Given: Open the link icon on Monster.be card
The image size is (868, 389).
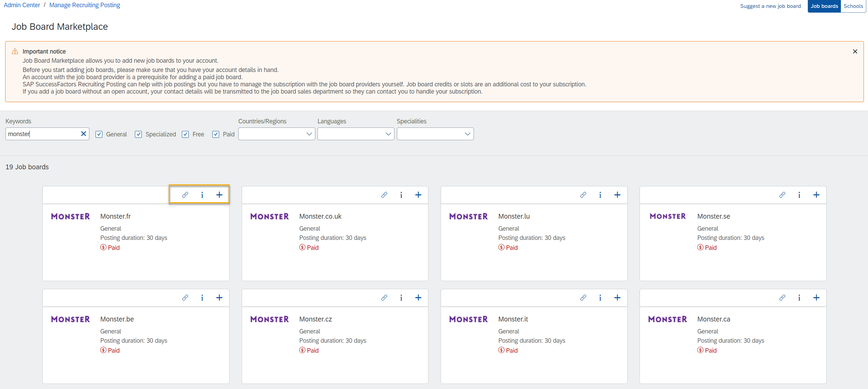Looking at the screenshot, I should click(x=185, y=297).
